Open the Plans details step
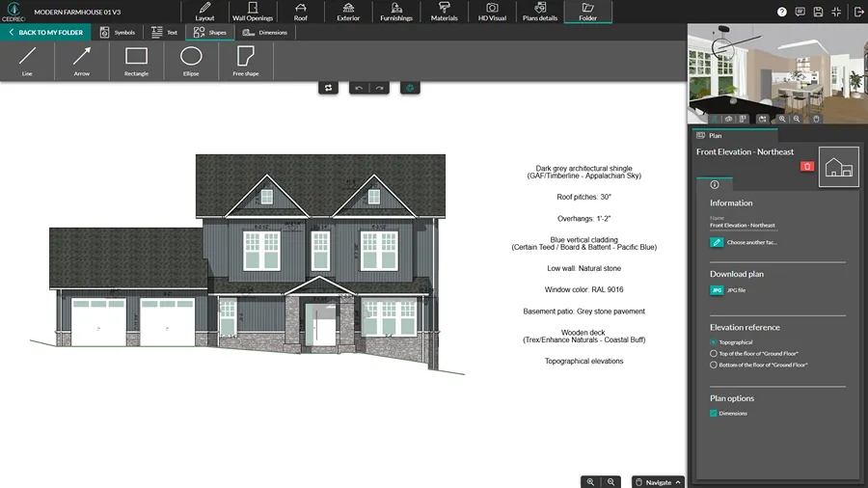Image resolution: width=868 pixels, height=488 pixels. [540, 12]
